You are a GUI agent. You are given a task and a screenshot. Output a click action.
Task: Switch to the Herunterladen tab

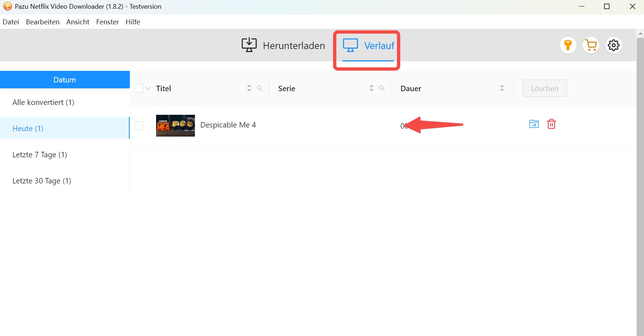click(x=283, y=45)
